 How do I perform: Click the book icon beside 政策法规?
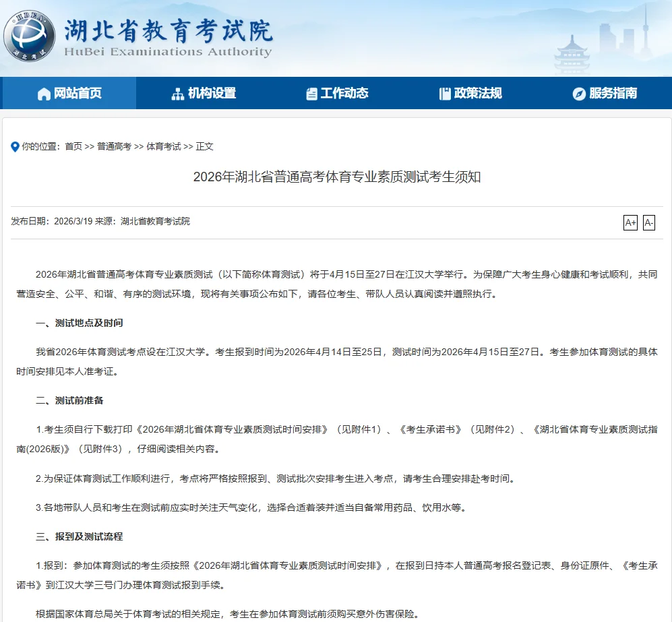point(445,94)
